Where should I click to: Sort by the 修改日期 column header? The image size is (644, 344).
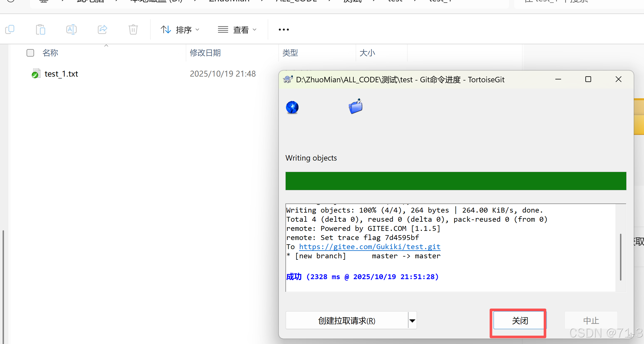pos(205,53)
